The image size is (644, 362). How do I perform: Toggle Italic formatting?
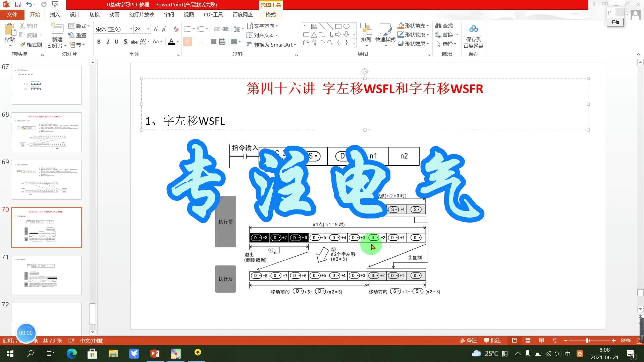point(108,42)
